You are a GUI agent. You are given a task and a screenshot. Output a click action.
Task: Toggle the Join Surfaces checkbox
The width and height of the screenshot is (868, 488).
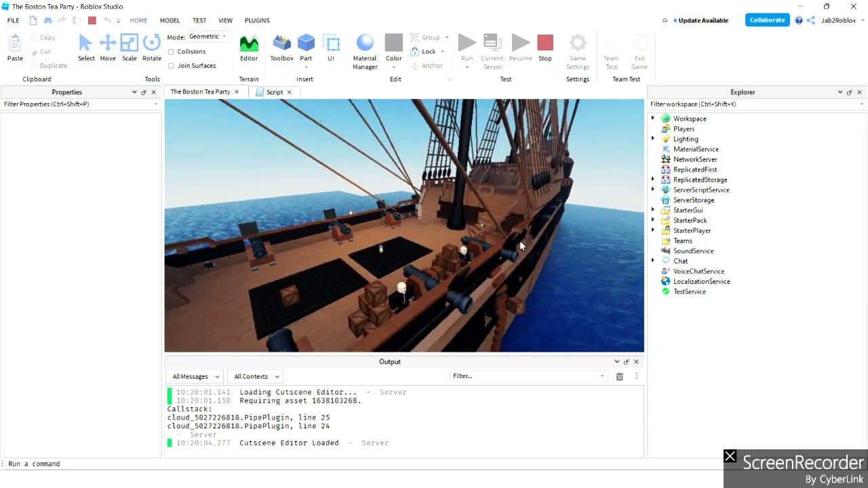pos(171,66)
